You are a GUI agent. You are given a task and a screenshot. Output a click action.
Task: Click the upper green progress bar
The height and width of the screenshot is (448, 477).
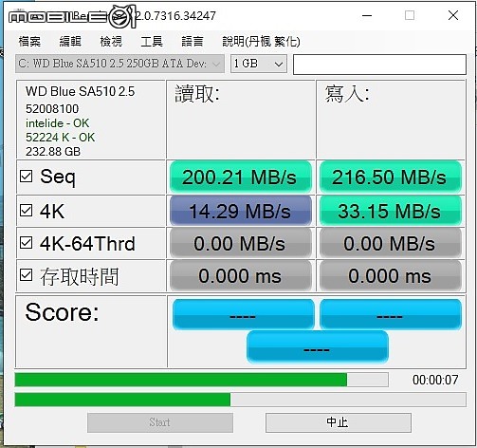(201, 380)
